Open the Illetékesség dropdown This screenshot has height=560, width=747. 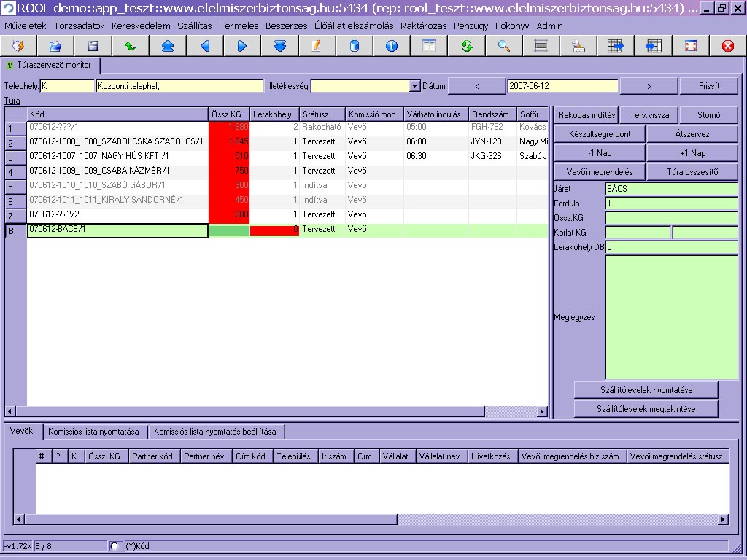[415, 86]
